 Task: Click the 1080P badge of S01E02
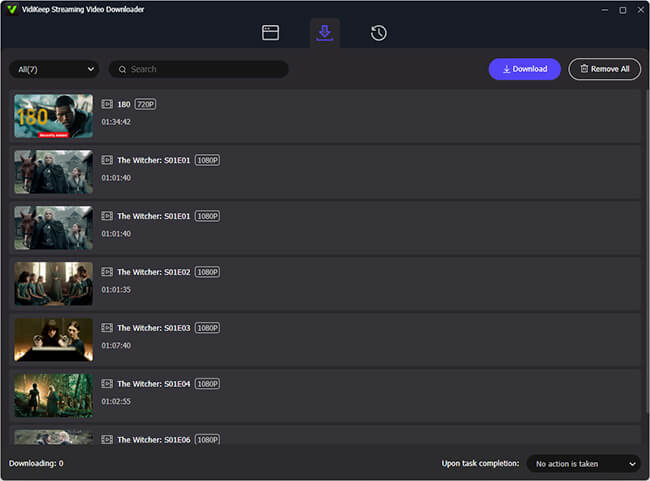point(207,272)
